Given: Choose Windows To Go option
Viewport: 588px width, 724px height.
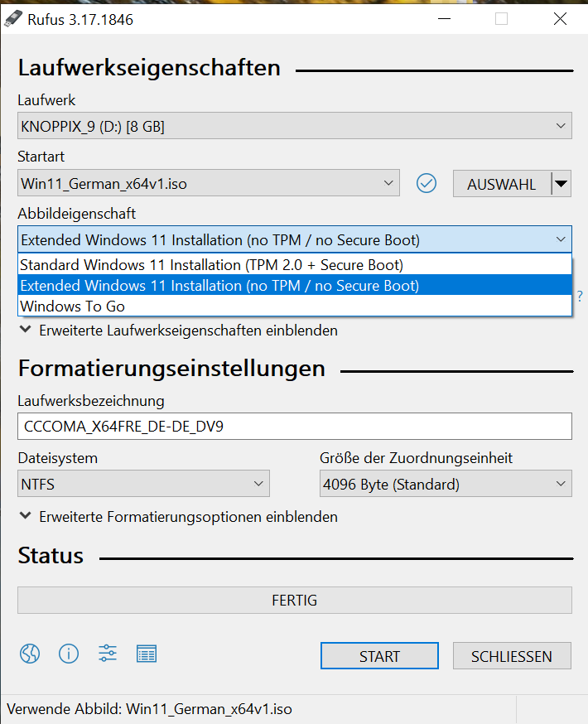Looking at the screenshot, I should click(x=295, y=306).
